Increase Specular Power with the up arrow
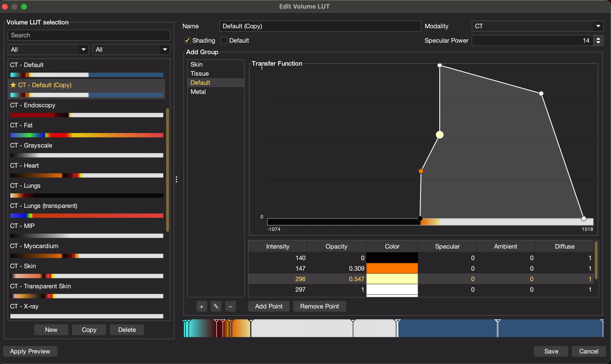 pos(598,38)
